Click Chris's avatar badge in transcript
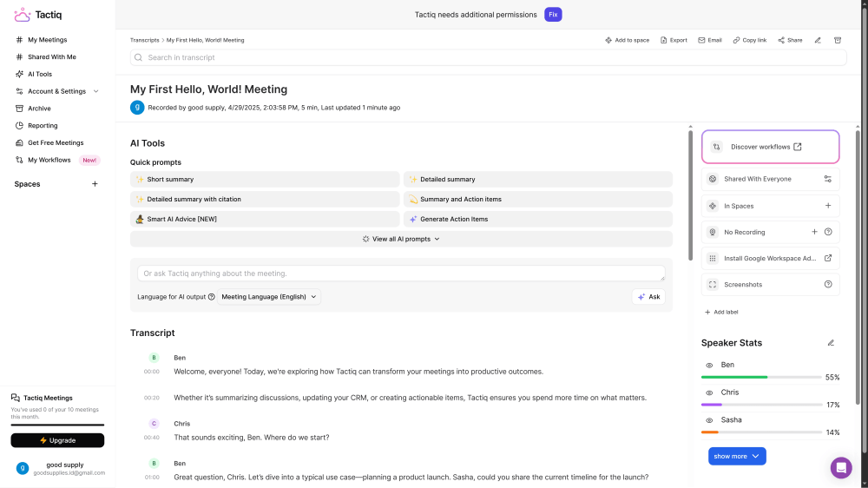This screenshot has height=488, width=868. (154, 424)
